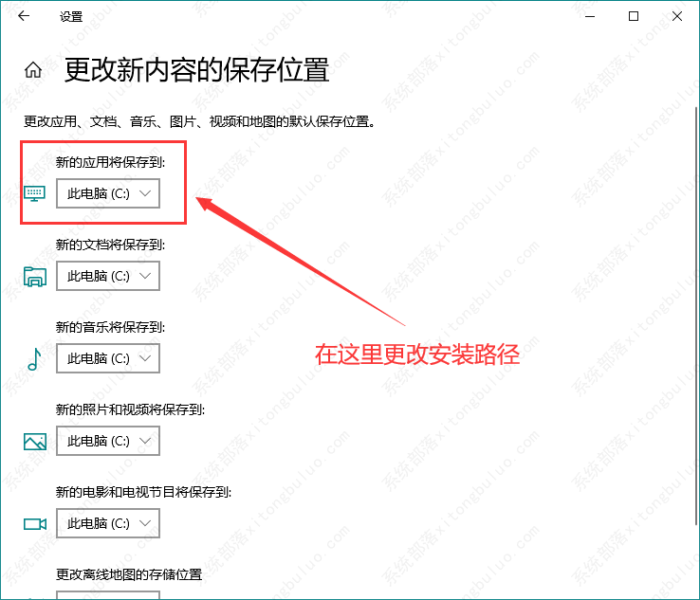Open the 新的应用将保存到 drive dropdown
This screenshot has width=700, height=600.
coord(108,193)
